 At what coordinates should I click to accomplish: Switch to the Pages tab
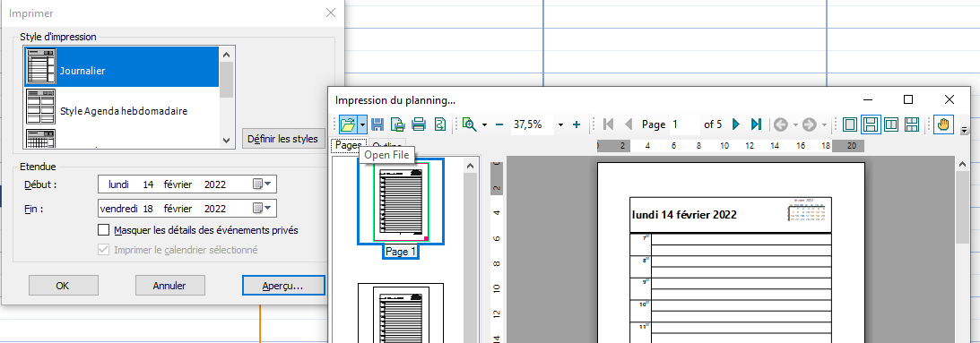(349, 145)
